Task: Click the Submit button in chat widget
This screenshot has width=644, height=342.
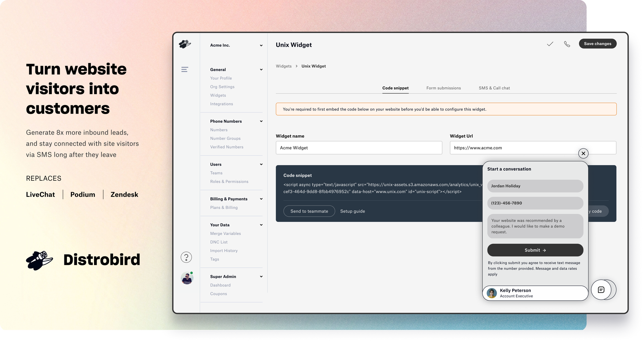Action: pos(535,250)
